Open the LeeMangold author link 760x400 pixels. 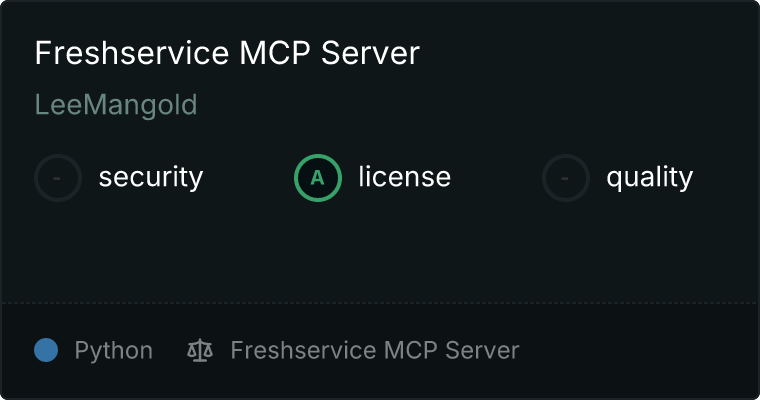[x=116, y=105]
